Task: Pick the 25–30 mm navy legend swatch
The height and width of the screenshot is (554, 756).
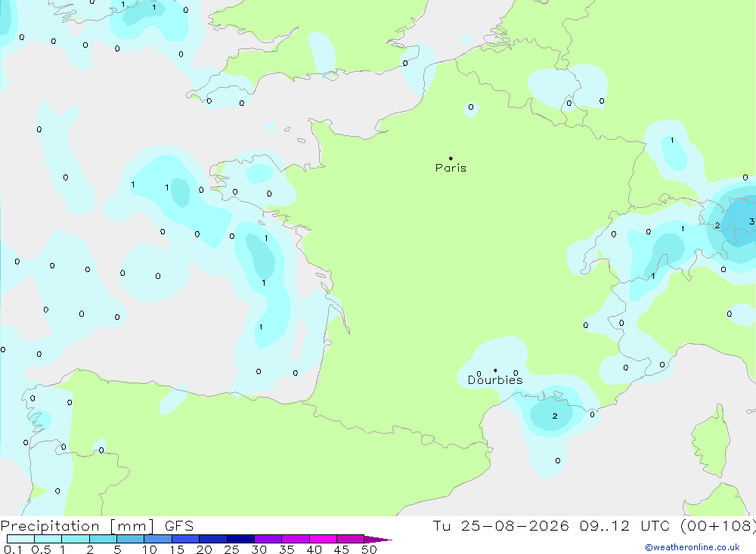Action: (x=240, y=539)
